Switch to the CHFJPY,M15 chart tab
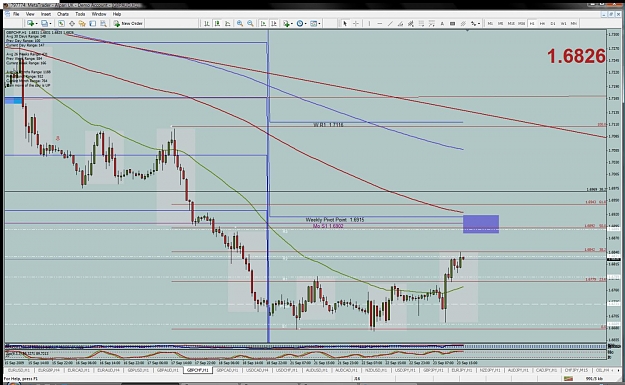625x385 pixels. [x=577, y=370]
